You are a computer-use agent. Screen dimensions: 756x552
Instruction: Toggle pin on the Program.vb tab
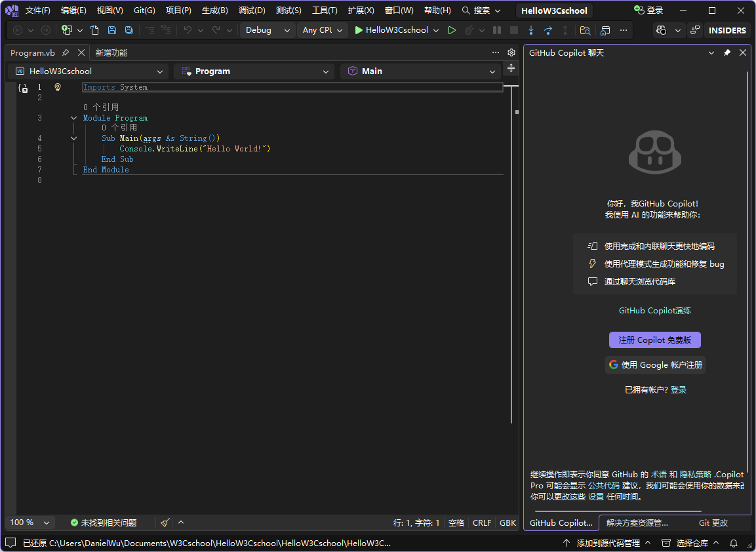(x=66, y=53)
